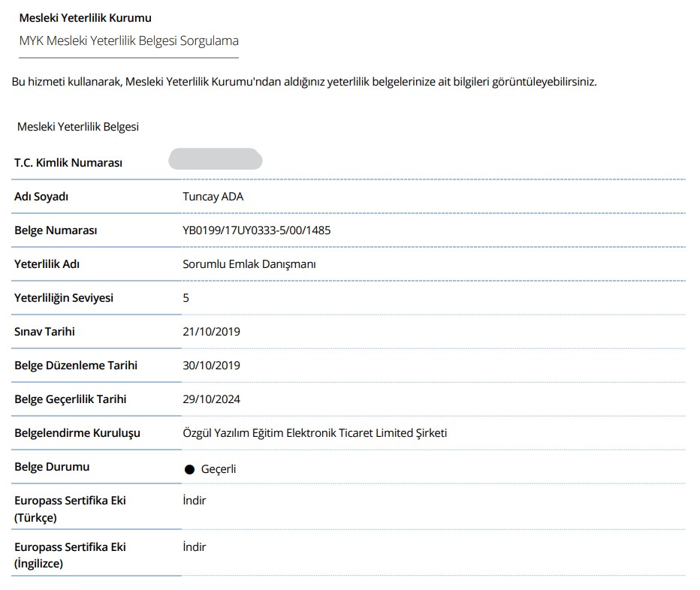Download the Turkish Europass certificate via İndir

[x=195, y=501]
